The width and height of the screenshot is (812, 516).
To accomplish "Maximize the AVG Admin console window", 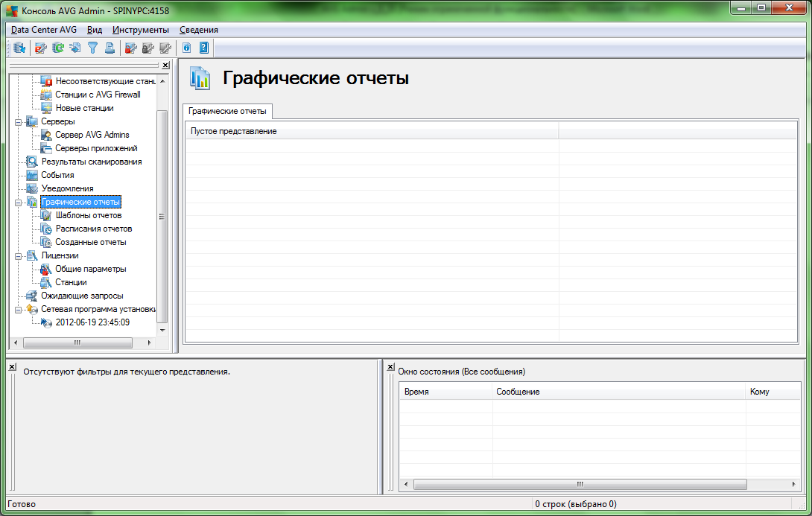I will point(761,7).
